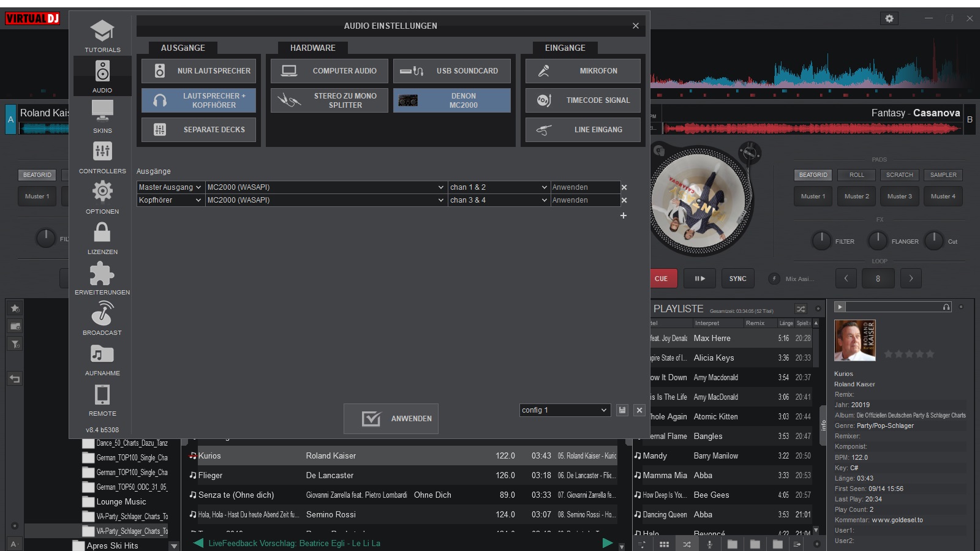The image size is (980, 551).
Task: Open the Kopfhörer output type dropdown
Action: click(x=170, y=200)
